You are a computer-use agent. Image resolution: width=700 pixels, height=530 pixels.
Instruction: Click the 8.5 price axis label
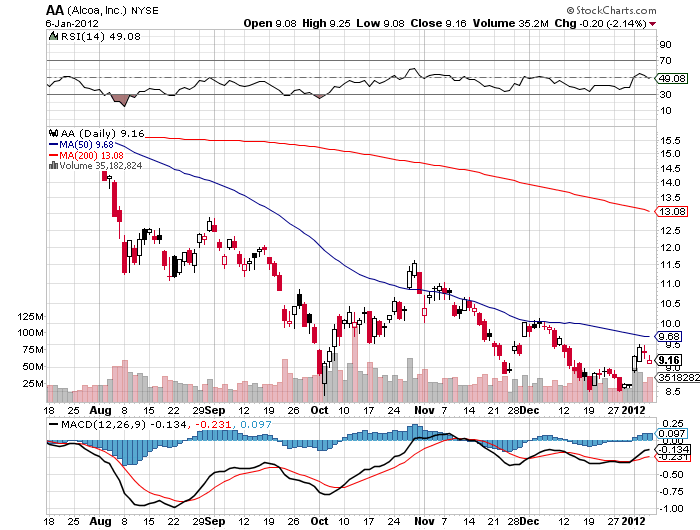click(x=672, y=392)
